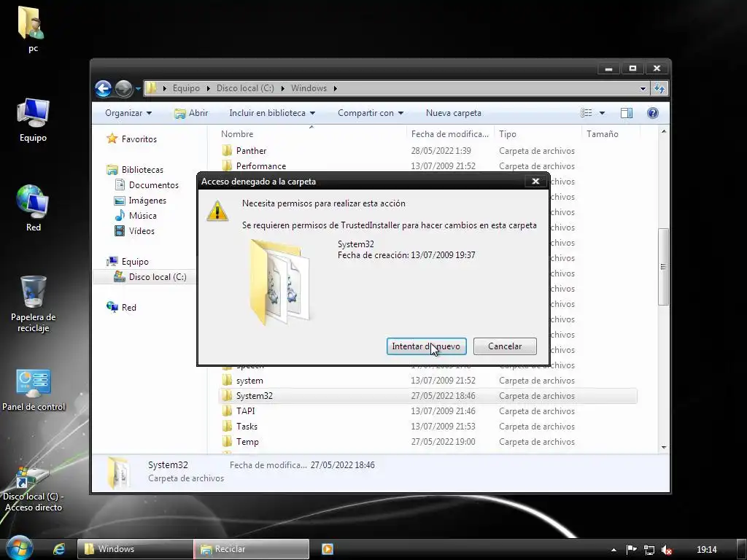Select the pc desktop folder icon
The image size is (747, 560).
click(x=32, y=28)
